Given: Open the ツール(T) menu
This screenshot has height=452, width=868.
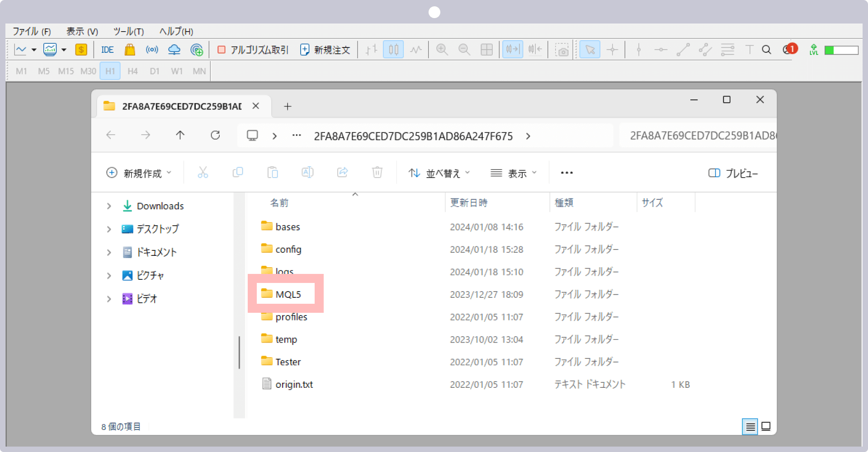Looking at the screenshot, I should pos(128,31).
